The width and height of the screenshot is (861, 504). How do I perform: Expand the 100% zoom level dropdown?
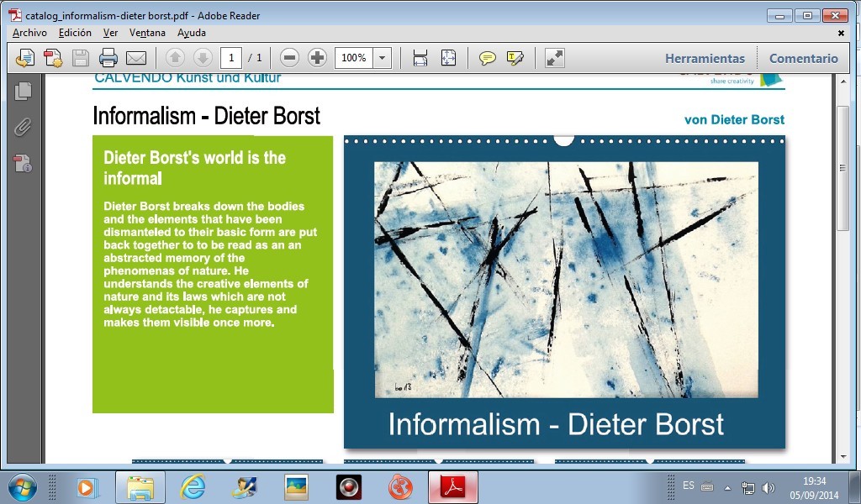[383, 58]
